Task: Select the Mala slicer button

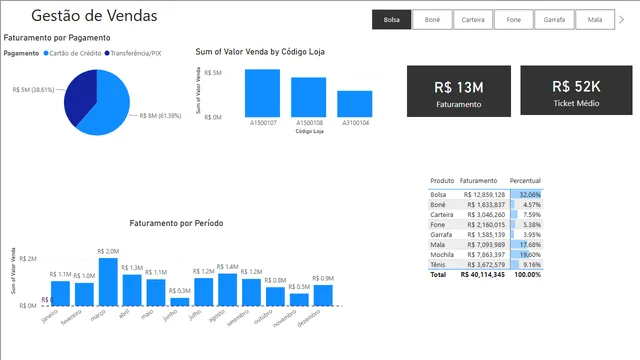Action: point(595,20)
